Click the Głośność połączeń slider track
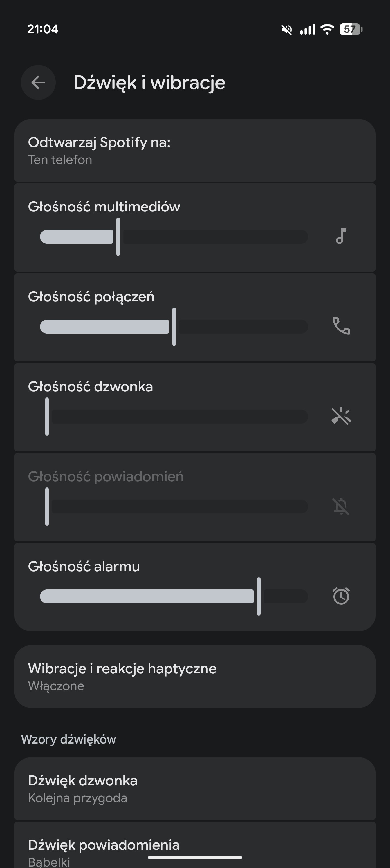This screenshot has width=390, height=868. coord(174,326)
